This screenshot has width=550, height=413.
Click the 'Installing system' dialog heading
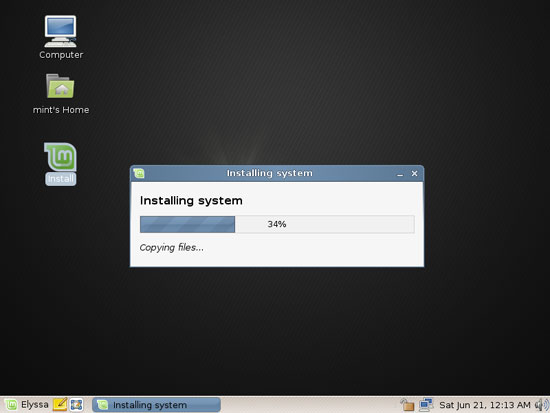(191, 201)
